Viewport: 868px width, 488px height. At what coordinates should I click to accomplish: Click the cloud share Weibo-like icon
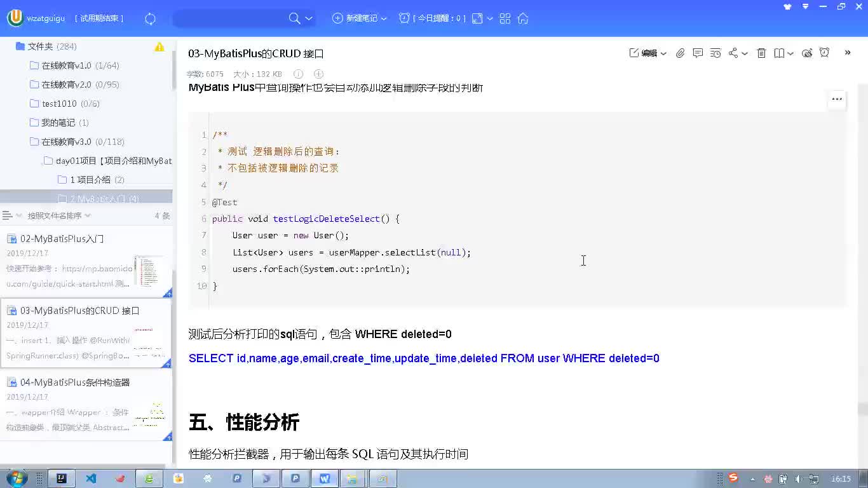tap(807, 53)
